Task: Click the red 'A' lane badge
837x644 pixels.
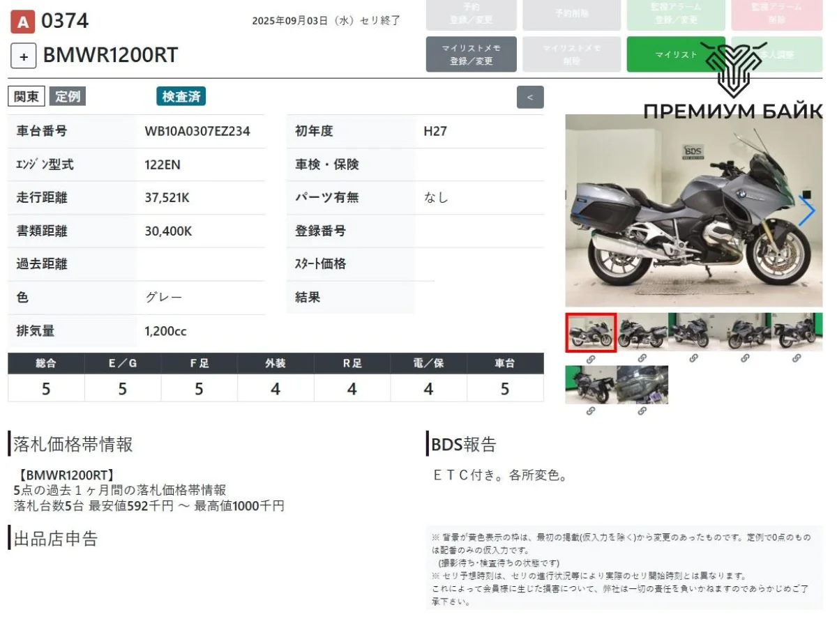Action: [x=22, y=23]
